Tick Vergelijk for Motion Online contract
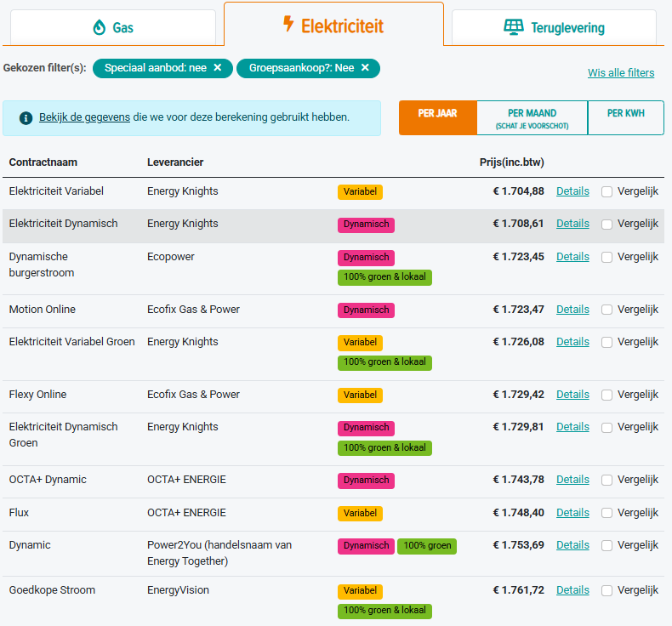 [x=607, y=310]
